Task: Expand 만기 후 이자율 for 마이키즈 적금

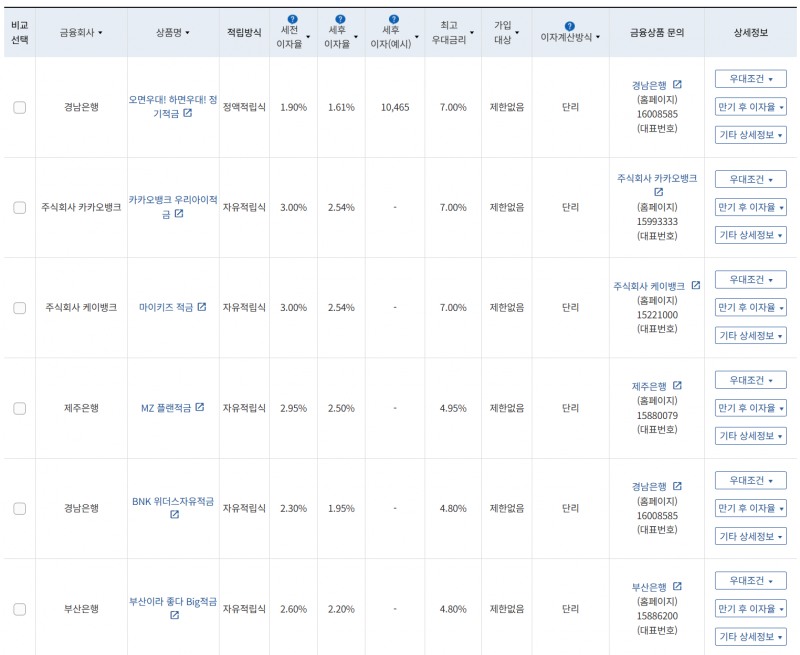Action: pyautogui.click(x=751, y=308)
